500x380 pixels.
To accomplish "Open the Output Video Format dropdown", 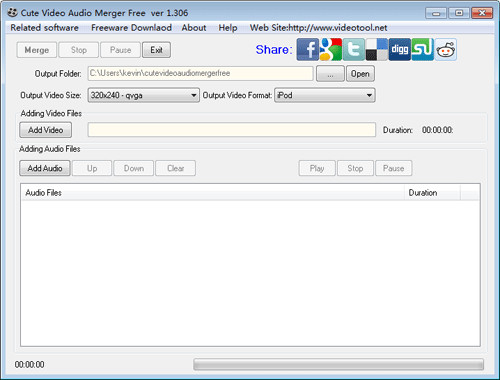I will (325, 95).
